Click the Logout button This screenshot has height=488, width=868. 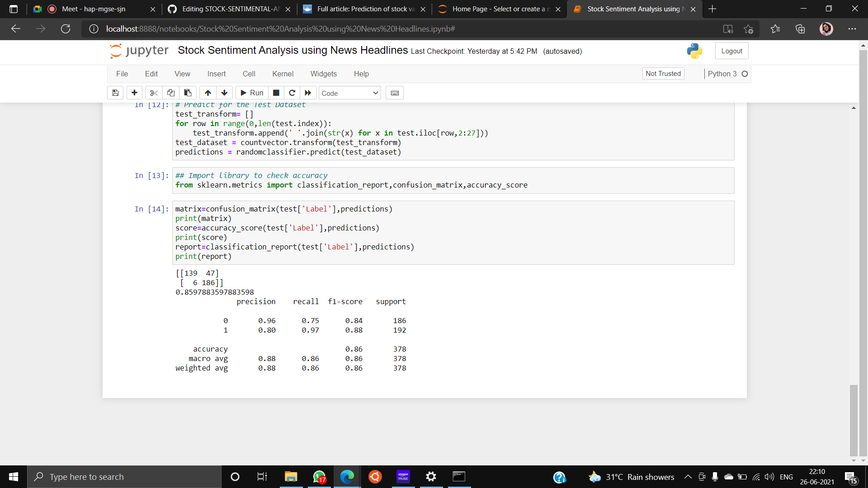pyautogui.click(x=731, y=51)
